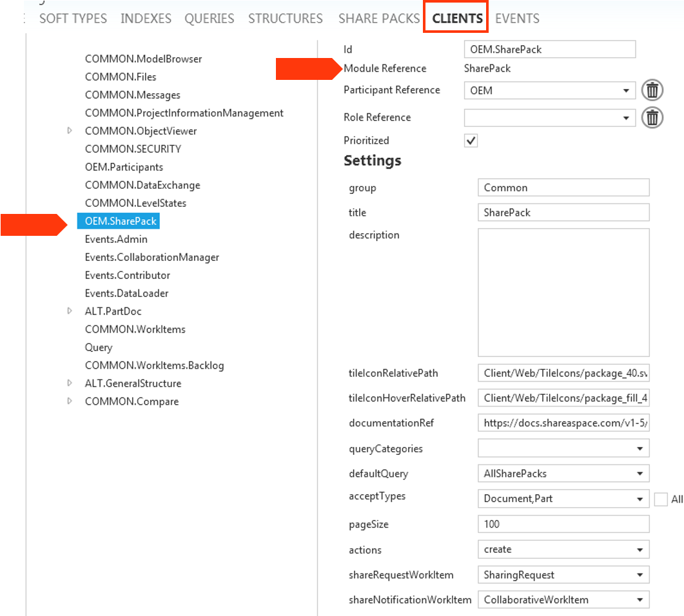The width and height of the screenshot is (684, 616).
Task: Switch to the SHARE PACKS tab
Action: click(x=378, y=19)
